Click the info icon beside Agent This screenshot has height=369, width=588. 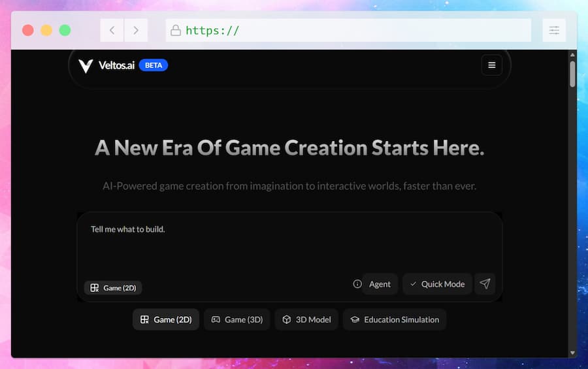point(357,284)
